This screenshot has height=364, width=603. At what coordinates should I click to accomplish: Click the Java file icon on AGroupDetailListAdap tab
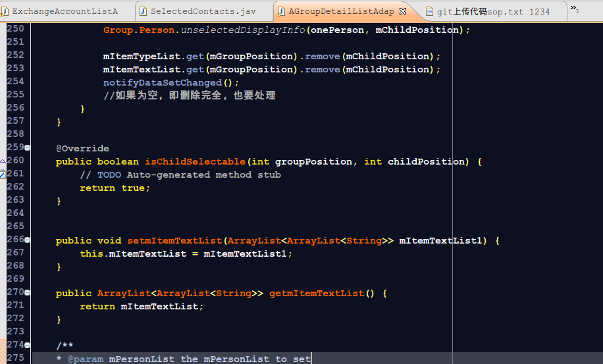coord(281,12)
